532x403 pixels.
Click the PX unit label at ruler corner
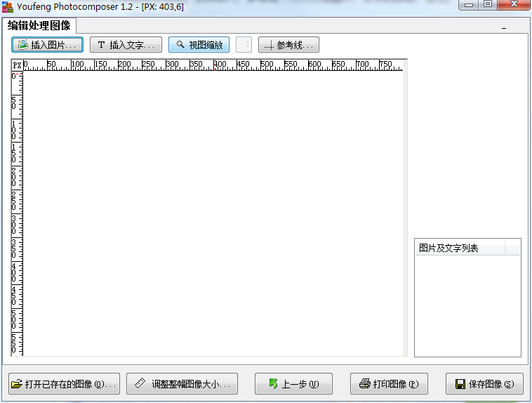coord(17,65)
